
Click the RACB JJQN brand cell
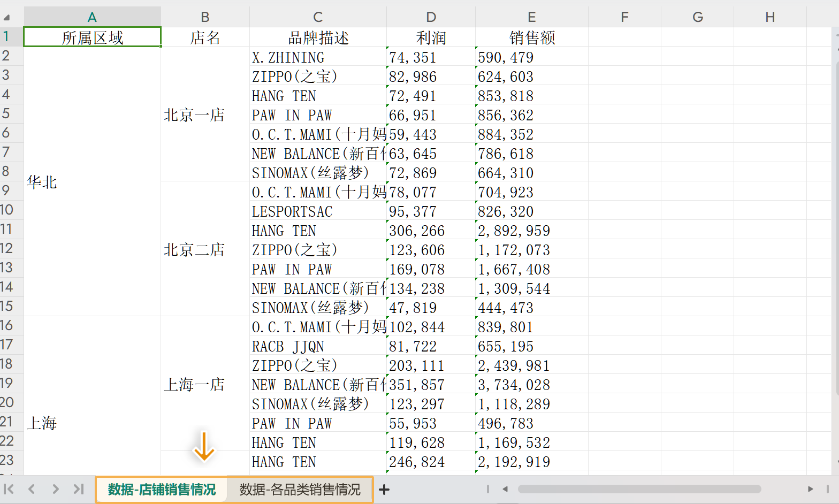pos(318,345)
